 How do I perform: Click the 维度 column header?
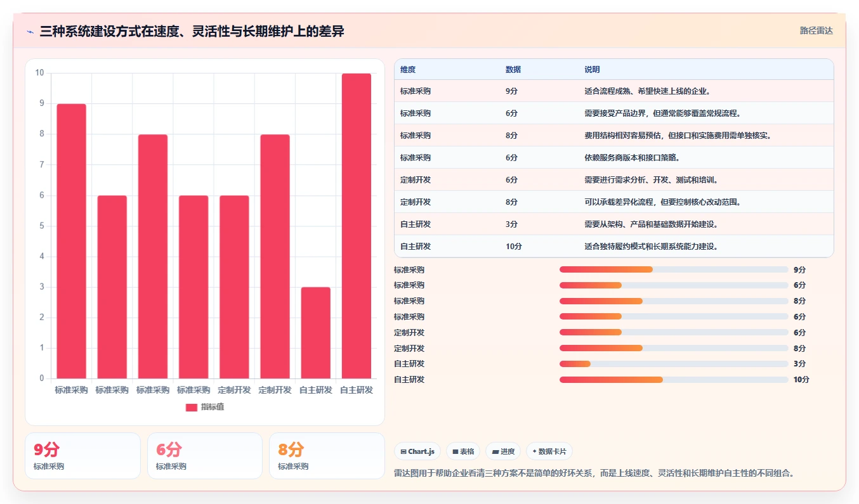click(408, 70)
